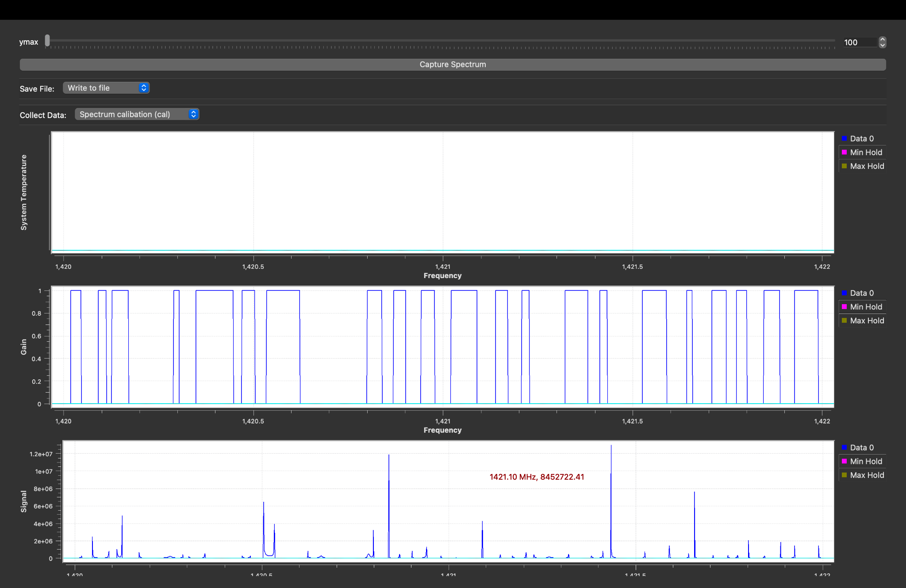Image resolution: width=906 pixels, height=588 pixels.
Task: Toggle Data 0 in Gain plot legend
Action: click(x=862, y=293)
